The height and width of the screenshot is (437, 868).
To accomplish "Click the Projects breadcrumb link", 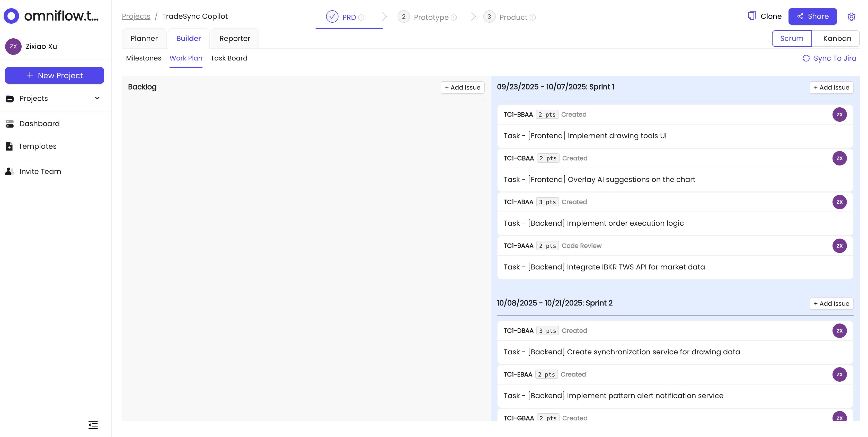I will pyautogui.click(x=136, y=16).
